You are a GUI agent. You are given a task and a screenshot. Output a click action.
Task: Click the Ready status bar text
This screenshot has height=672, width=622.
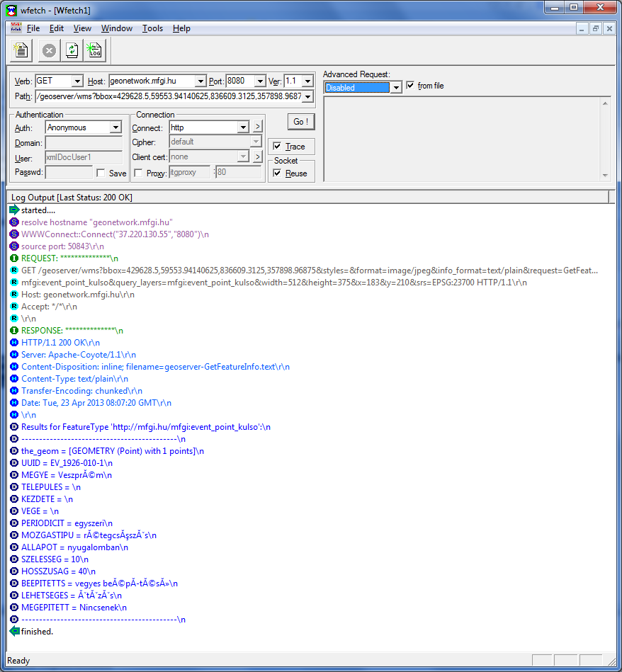coord(18,661)
